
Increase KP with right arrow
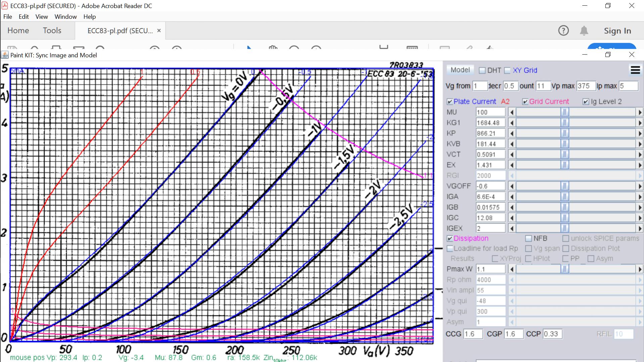640,134
